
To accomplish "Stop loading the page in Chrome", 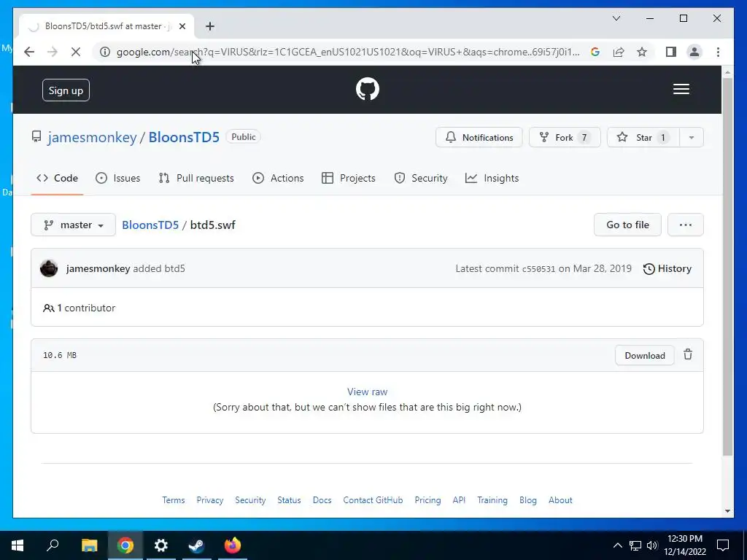I will (x=76, y=52).
